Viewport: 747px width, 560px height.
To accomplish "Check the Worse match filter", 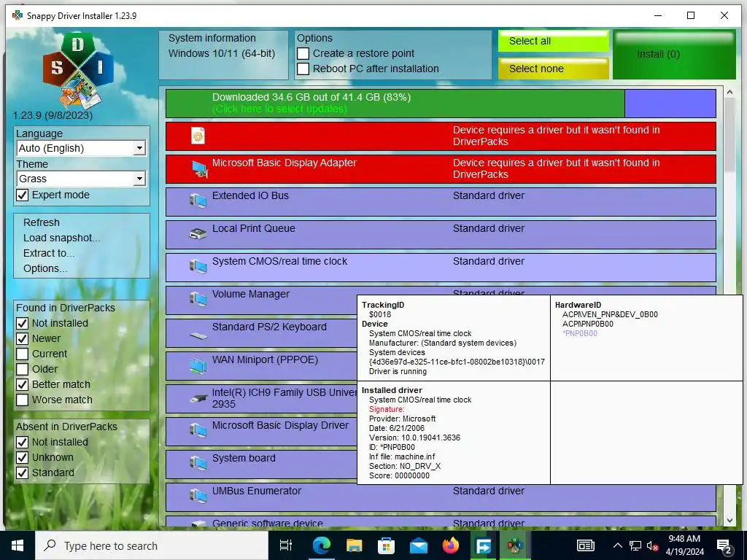I will (x=22, y=400).
